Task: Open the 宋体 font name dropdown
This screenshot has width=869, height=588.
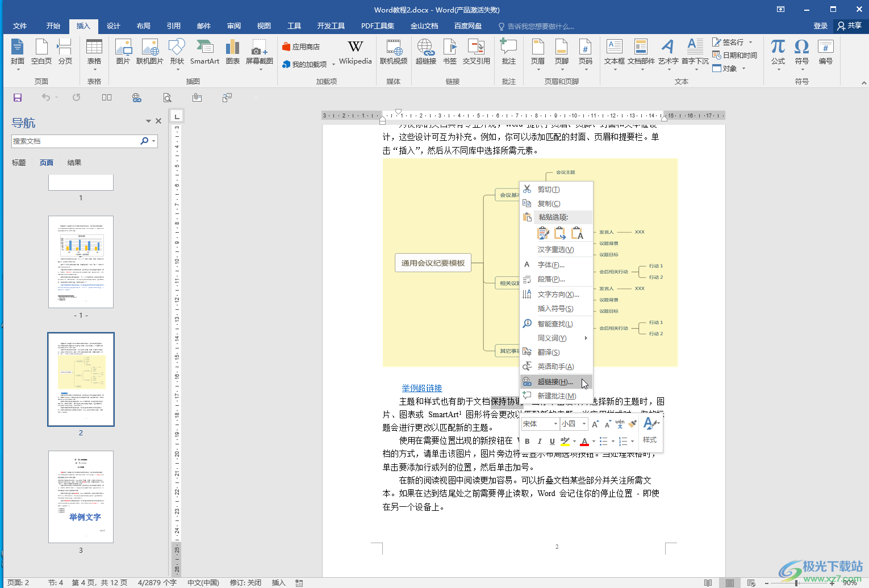Action: point(555,424)
